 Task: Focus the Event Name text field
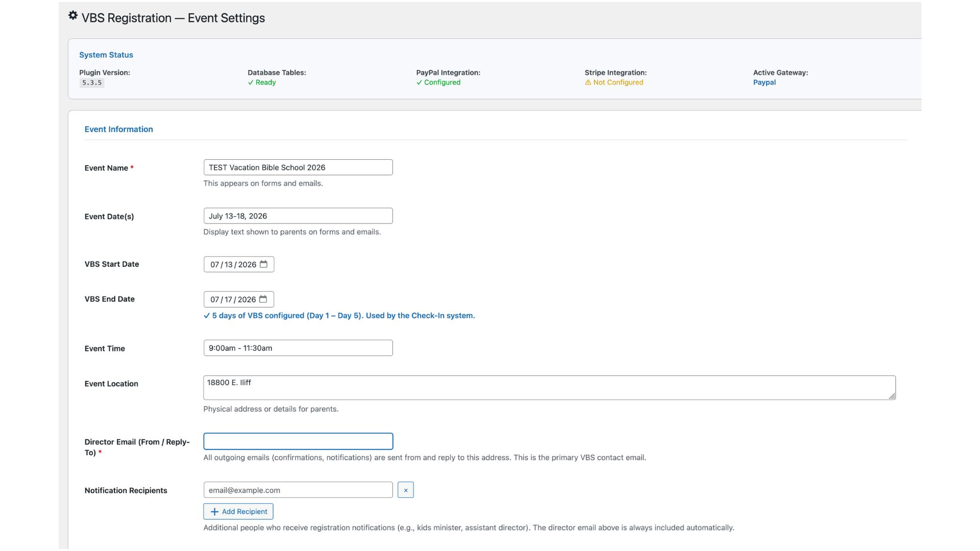click(298, 167)
